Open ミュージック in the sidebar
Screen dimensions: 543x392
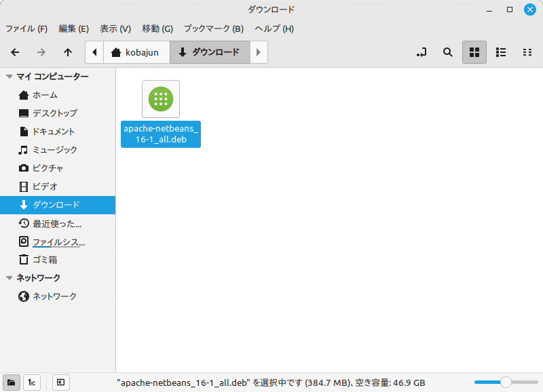(58, 150)
